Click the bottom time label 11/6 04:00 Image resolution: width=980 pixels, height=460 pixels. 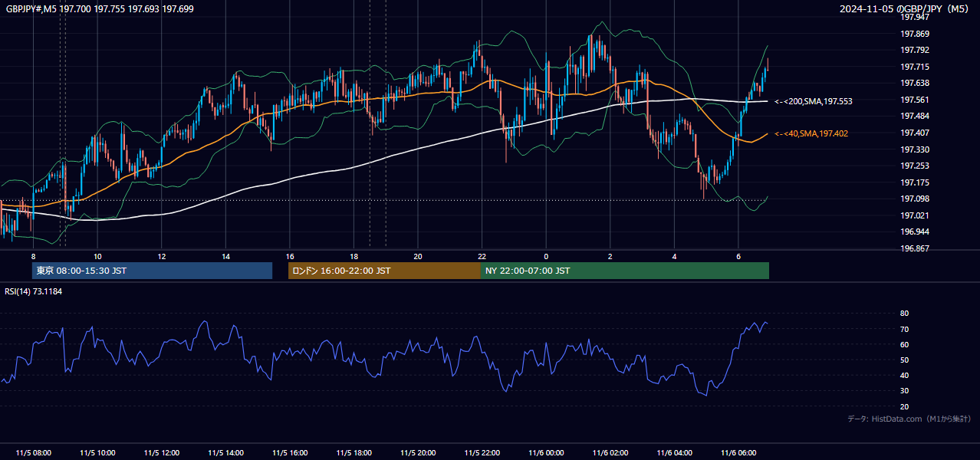[674, 452]
